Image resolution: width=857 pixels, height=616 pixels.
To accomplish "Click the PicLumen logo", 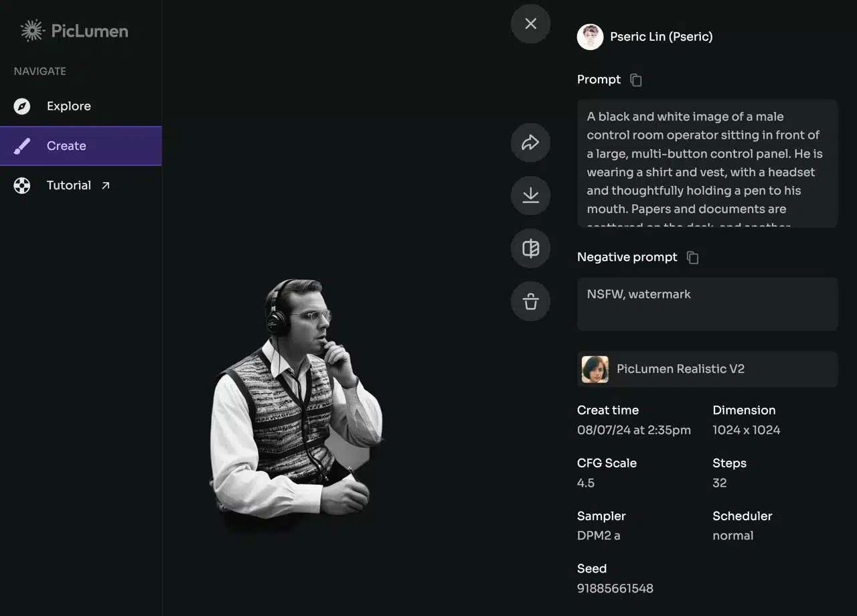I will [74, 31].
